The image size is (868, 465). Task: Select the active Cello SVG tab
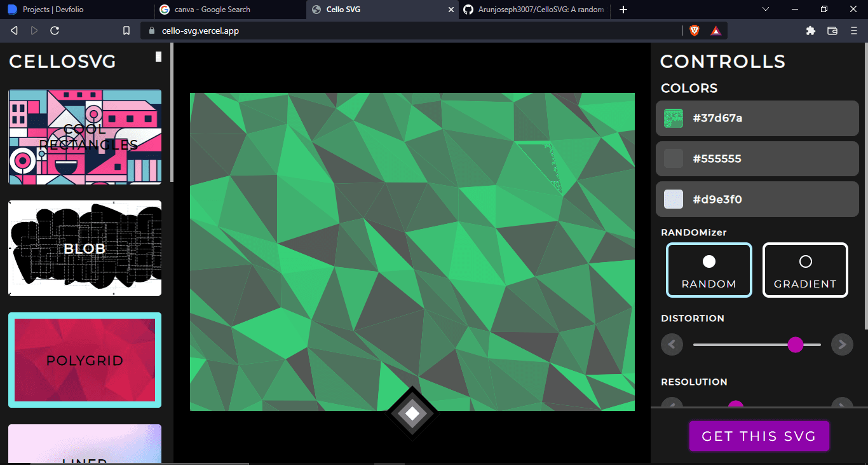[x=381, y=10]
